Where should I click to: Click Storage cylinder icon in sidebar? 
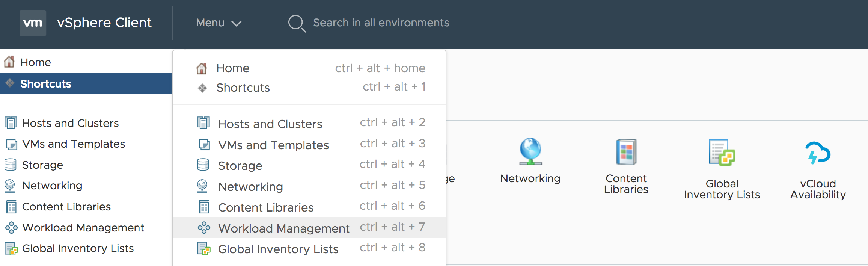click(x=11, y=165)
